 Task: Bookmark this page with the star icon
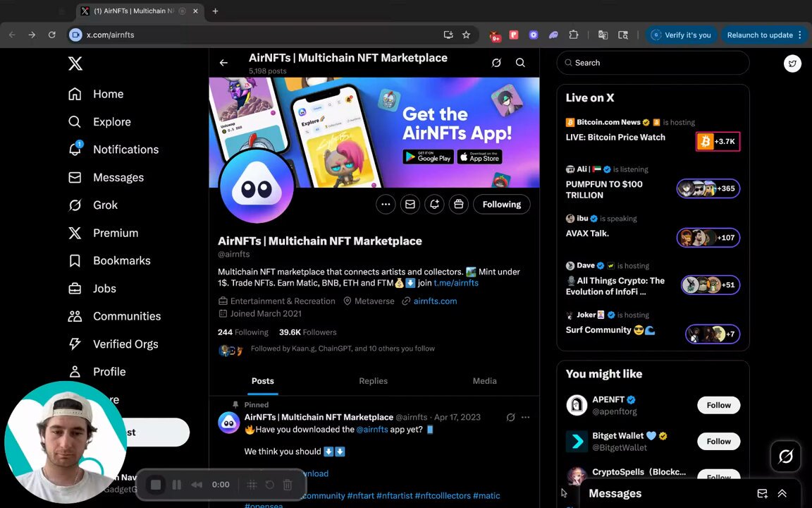click(x=466, y=35)
